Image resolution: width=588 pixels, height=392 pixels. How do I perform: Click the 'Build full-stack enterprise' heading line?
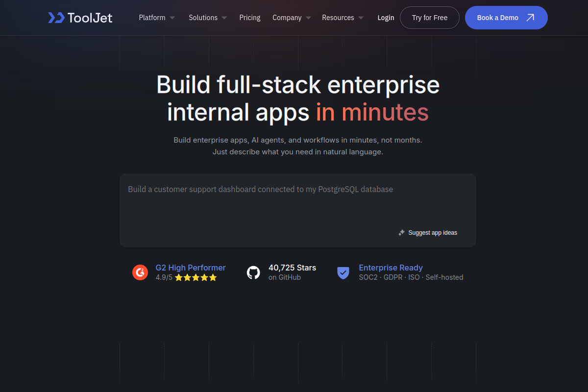(298, 84)
